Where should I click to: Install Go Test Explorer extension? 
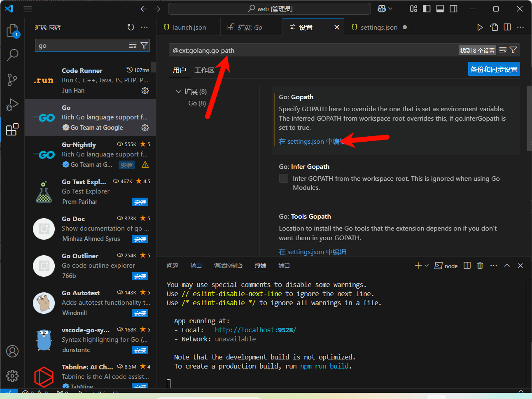[x=140, y=202]
